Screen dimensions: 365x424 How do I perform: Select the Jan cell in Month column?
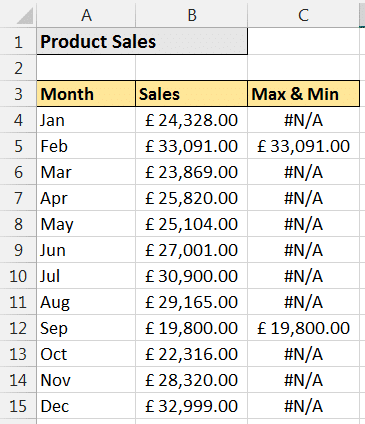[x=86, y=120]
